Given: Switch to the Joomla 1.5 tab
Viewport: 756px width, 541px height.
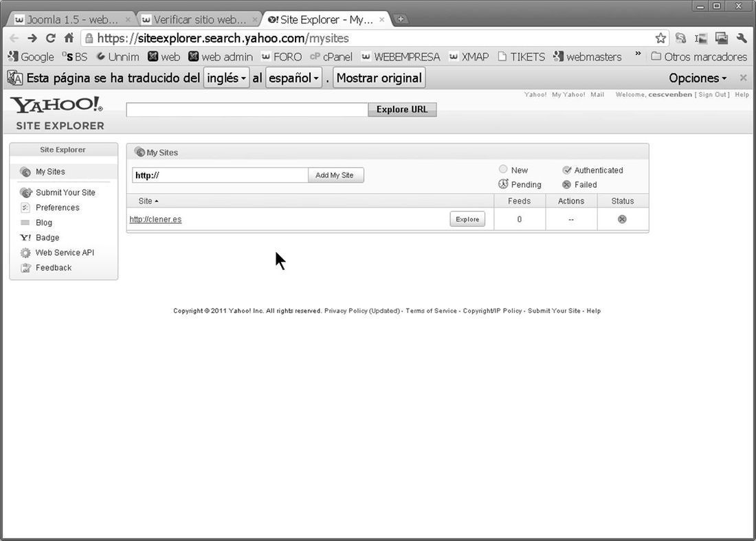Looking at the screenshot, I should tap(72, 20).
